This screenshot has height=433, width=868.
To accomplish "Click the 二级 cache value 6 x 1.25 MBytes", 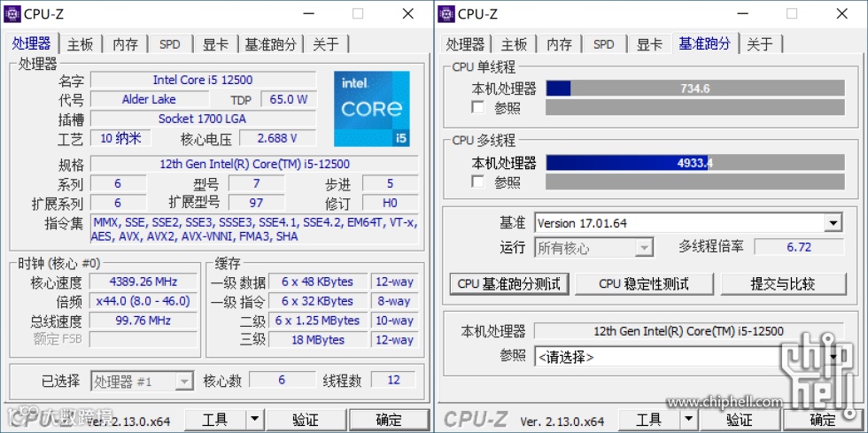I will (x=318, y=321).
